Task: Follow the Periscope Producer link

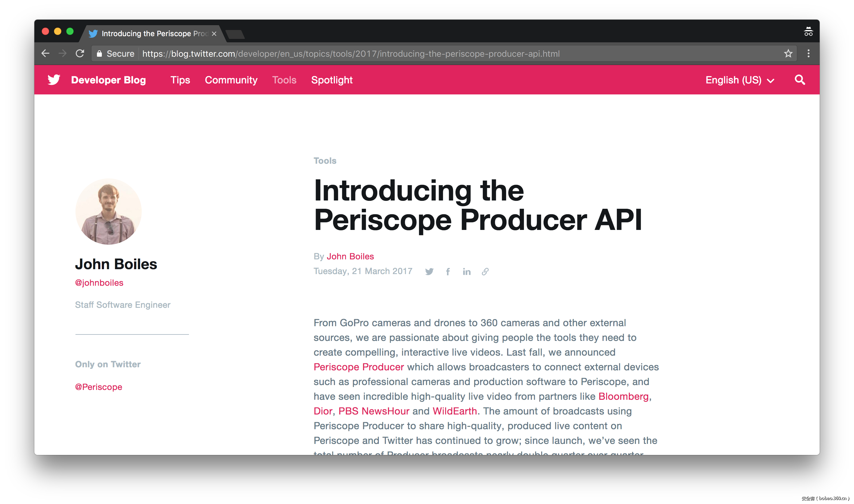Action: [x=359, y=367]
